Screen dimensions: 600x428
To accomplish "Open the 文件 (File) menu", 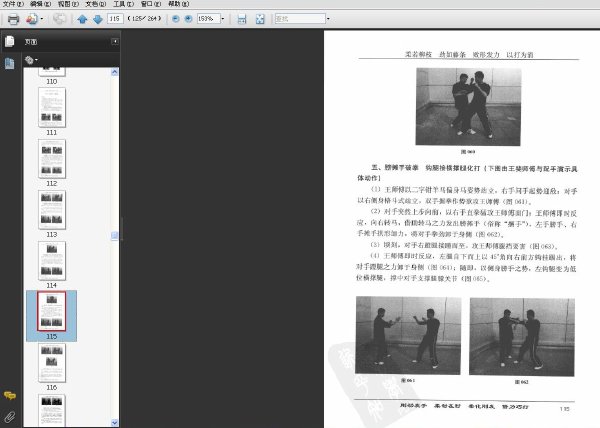I will 13,4.
